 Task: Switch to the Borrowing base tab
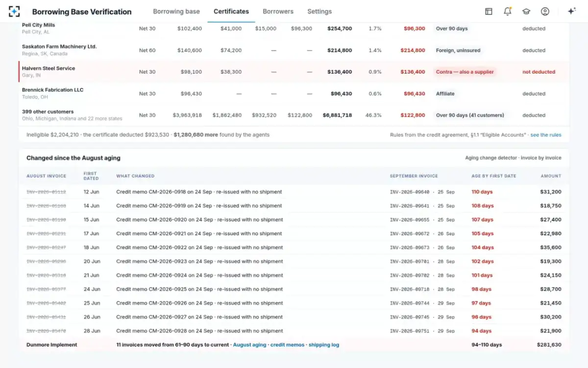(x=176, y=11)
